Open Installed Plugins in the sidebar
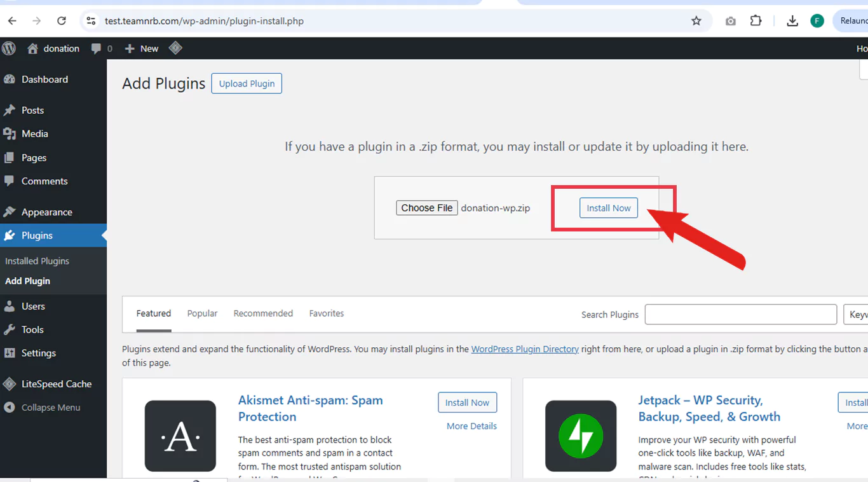Screen dimensions: 868x482 coord(37,261)
